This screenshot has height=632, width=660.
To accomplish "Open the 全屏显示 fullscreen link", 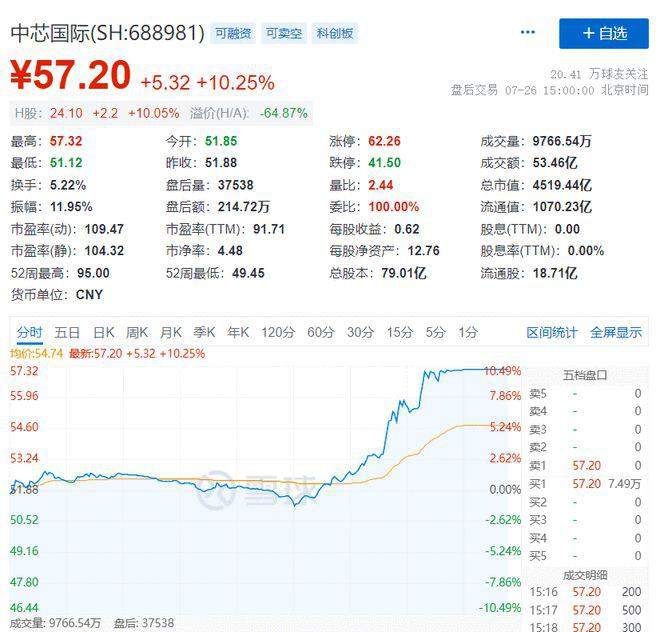I will pos(616,332).
